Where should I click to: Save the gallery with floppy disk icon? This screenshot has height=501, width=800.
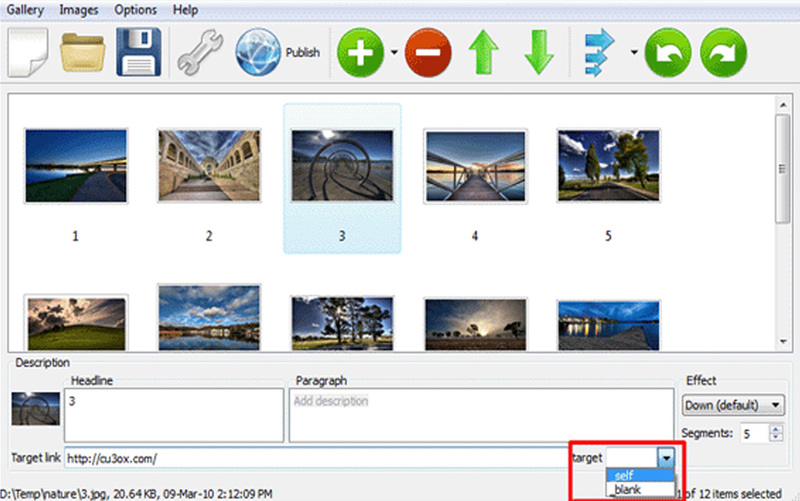138,53
